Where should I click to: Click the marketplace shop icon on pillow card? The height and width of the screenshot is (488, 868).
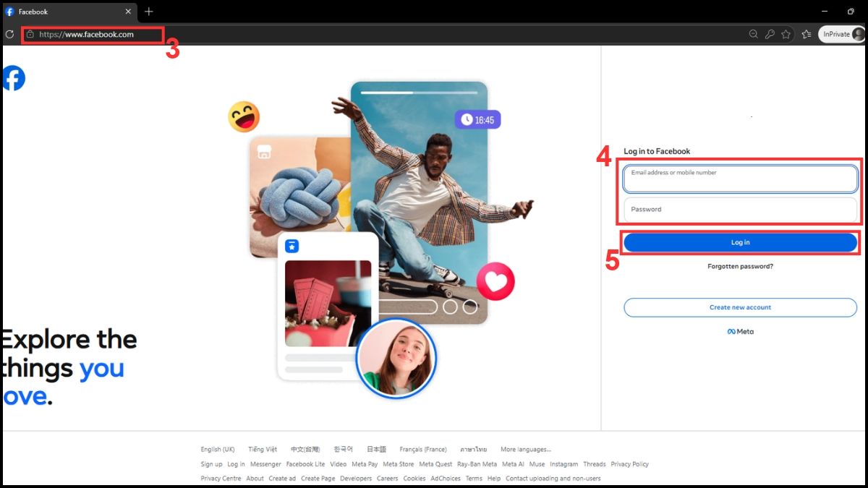click(264, 153)
